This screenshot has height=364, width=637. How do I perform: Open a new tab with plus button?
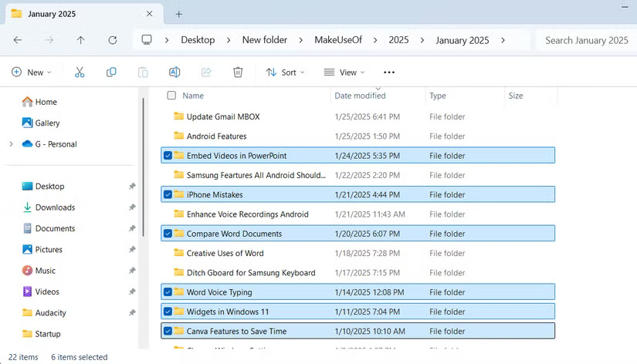click(x=178, y=14)
